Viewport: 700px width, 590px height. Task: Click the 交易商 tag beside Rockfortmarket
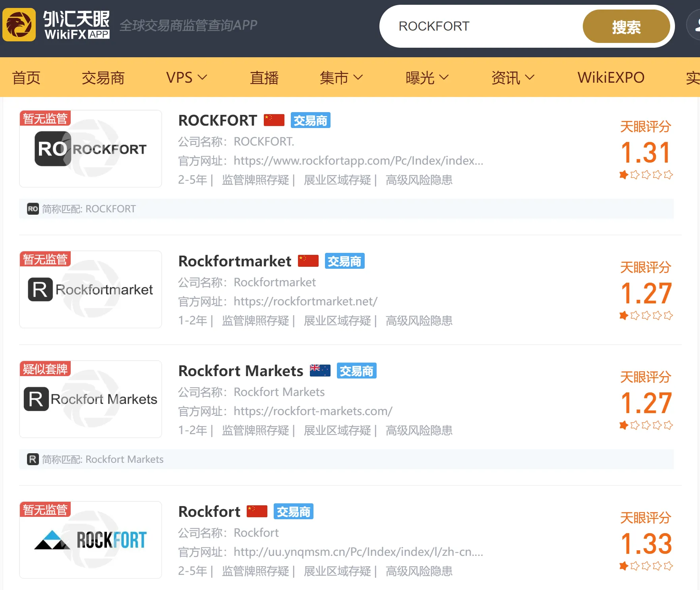point(344,261)
